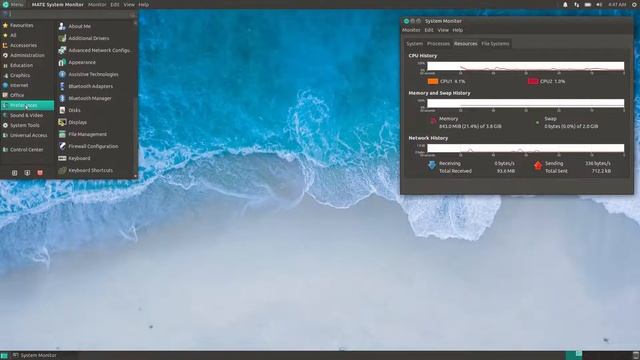Open Help menu in top panel
The width and height of the screenshot is (640, 360).
144,4
